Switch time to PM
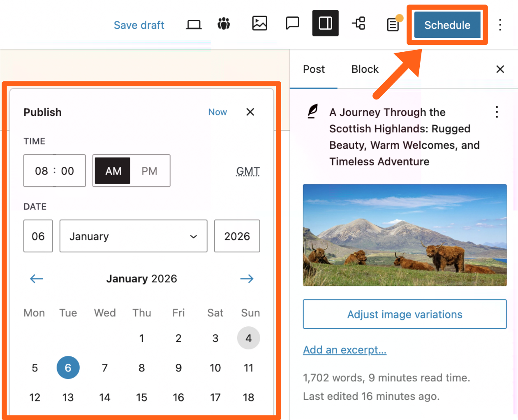The image size is (518, 420). coord(149,171)
